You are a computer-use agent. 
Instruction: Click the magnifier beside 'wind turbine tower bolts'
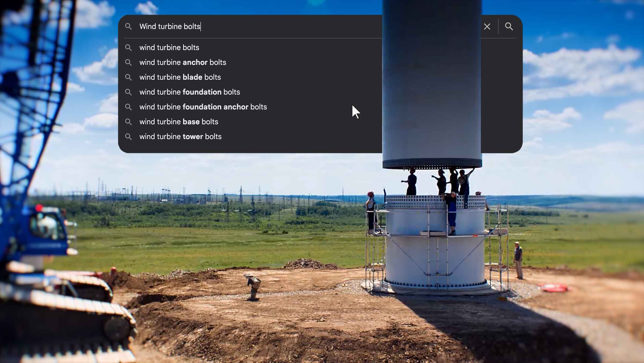[129, 136]
